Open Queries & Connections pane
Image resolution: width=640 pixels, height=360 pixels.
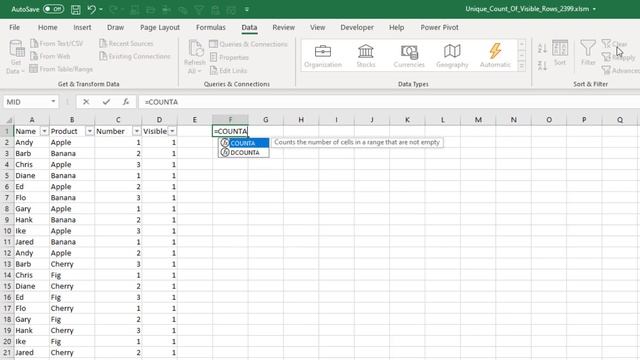pyautogui.click(x=248, y=44)
